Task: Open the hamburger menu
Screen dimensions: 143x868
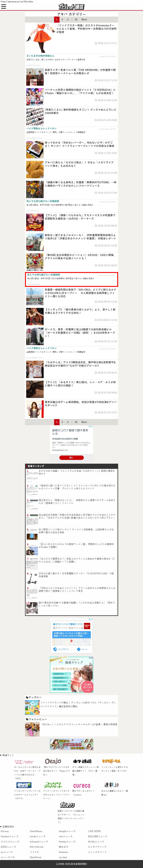Action: point(4,6)
